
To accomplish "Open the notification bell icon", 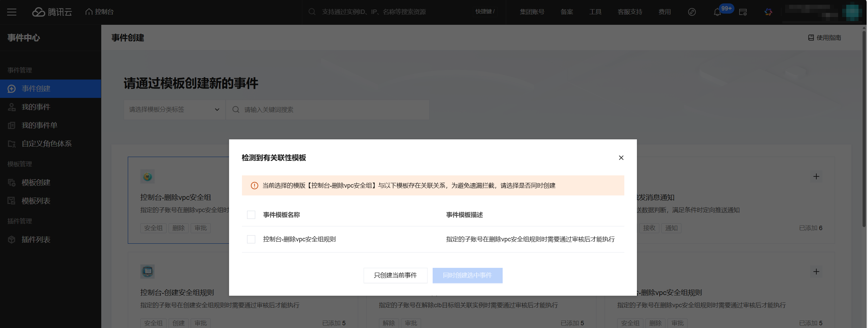I will [717, 12].
